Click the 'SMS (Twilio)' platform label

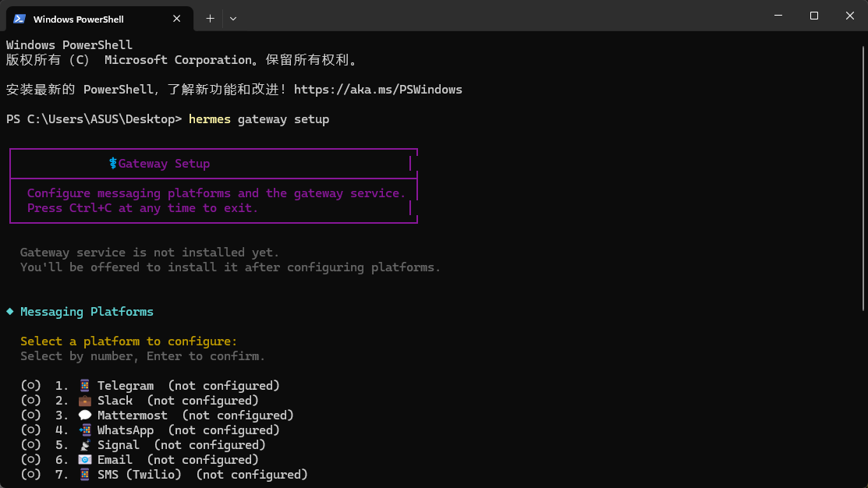pyautogui.click(x=140, y=475)
